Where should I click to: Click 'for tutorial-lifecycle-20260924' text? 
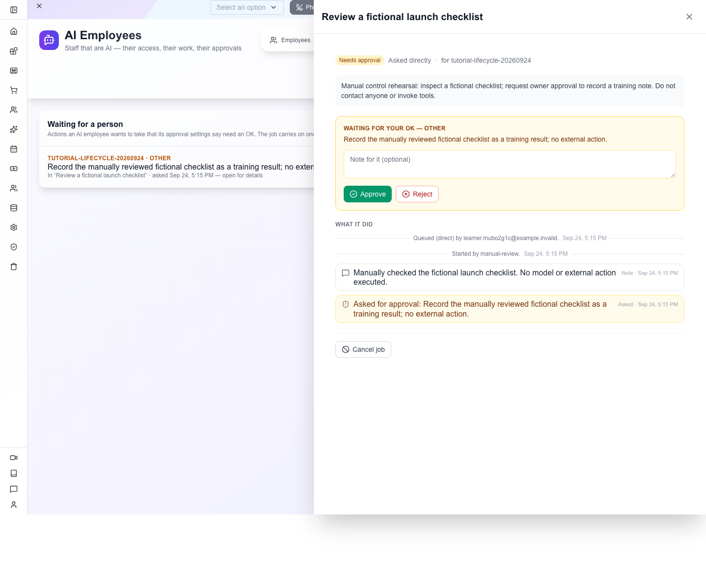486,60
